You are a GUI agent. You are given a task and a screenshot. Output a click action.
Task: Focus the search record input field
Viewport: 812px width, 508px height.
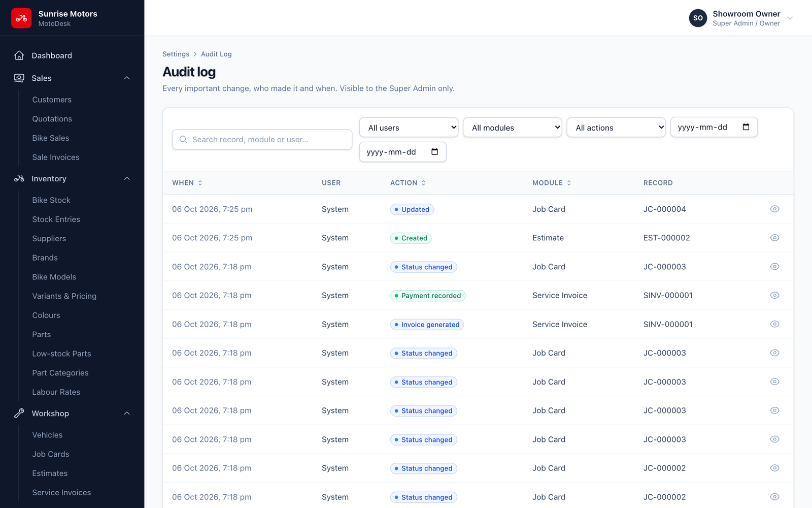tap(262, 140)
